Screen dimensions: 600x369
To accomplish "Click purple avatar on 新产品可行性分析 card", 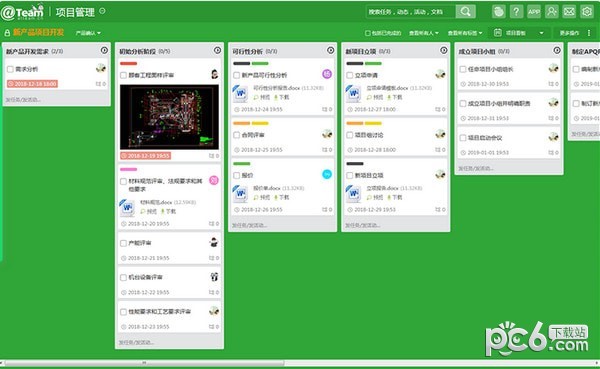I will 327,74.
